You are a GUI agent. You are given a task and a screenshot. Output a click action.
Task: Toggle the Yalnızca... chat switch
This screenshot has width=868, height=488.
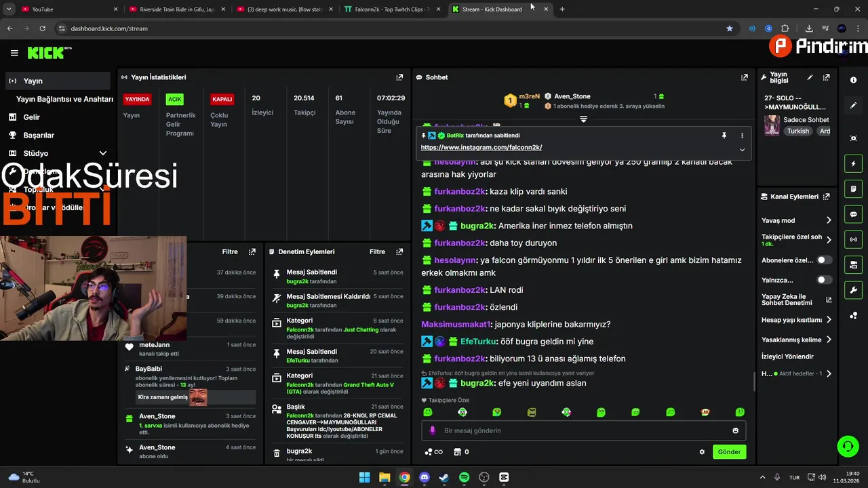(824, 280)
